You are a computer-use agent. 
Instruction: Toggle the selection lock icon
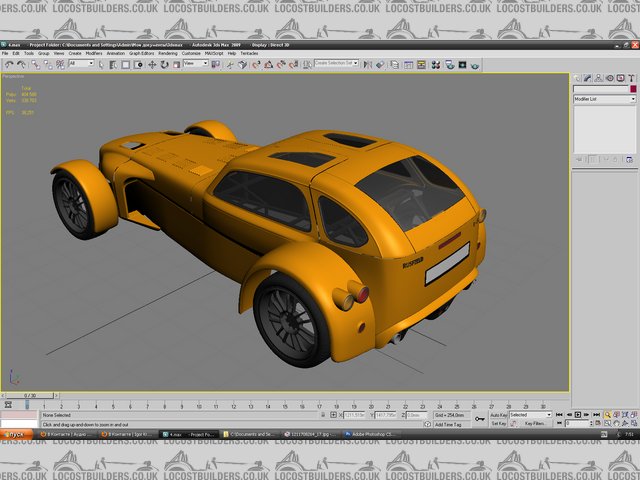325,414
